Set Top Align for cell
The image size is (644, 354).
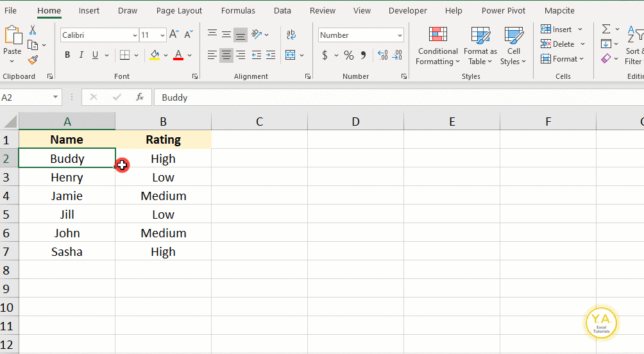pyautogui.click(x=212, y=34)
